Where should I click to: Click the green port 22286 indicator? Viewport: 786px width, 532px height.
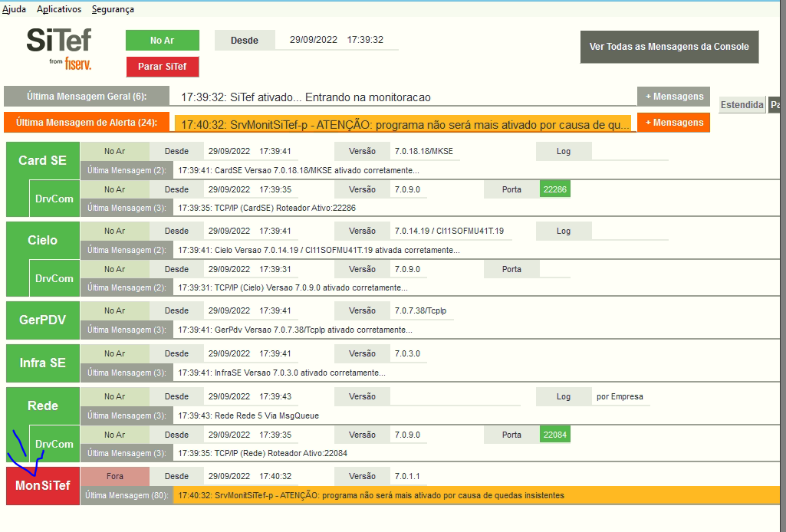tap(555, 189)
